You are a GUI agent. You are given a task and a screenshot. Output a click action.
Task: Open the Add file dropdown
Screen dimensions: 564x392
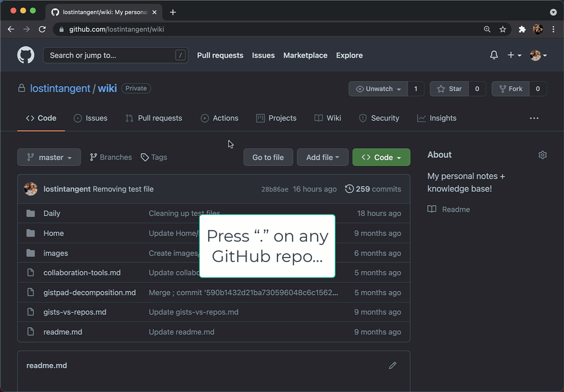point(323,157)
